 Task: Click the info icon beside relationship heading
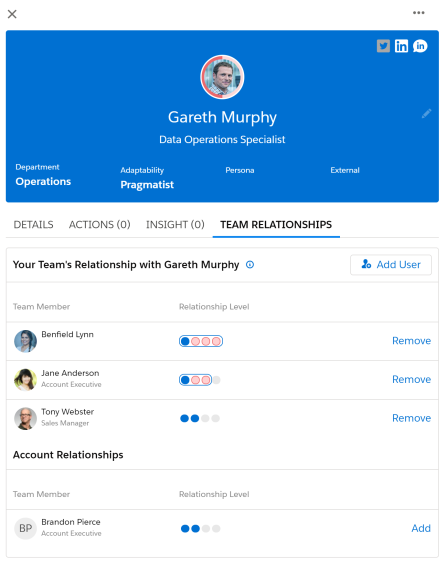pyautogui.click(x=250, y=264)
